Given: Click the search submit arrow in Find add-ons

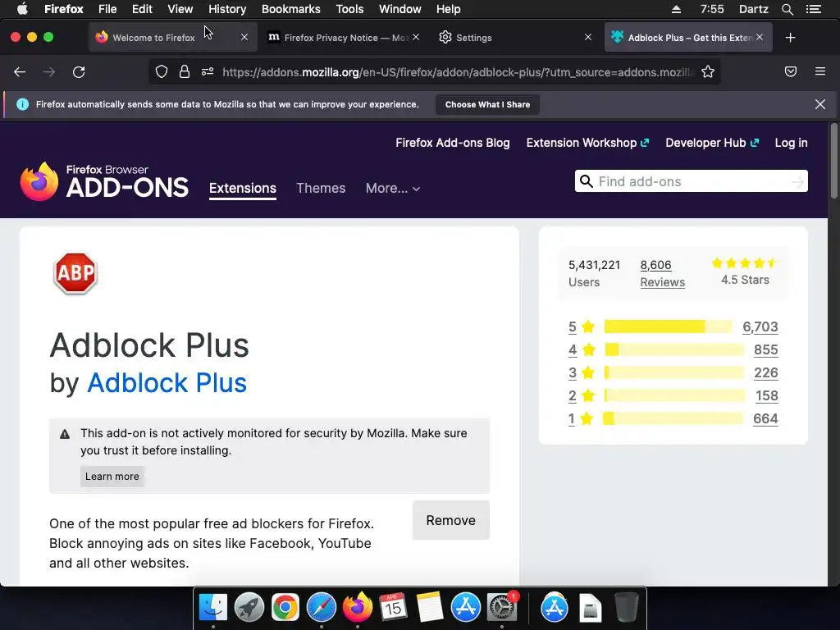Looking at the screenshot, I should point(797,182).
